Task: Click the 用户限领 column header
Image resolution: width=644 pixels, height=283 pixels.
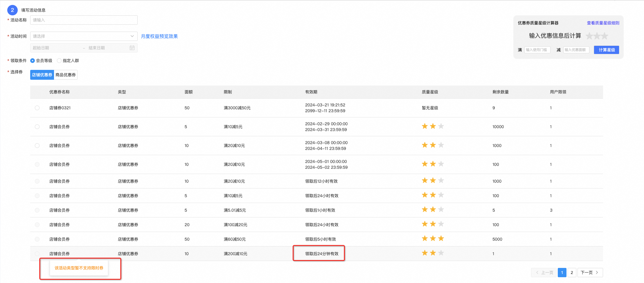Action: (558, 92)
